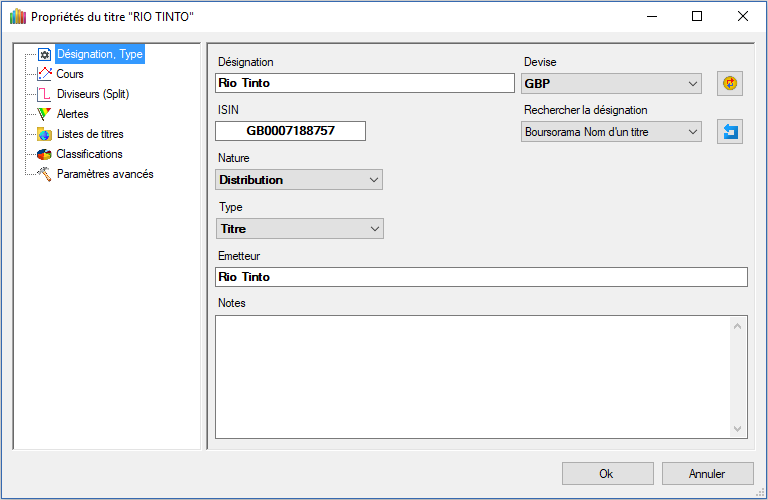The height and width of the screenshot is (500, 768).
Task: Open the Type Titre dropdown
Action: pyautogui.click(x=300, y=229)
